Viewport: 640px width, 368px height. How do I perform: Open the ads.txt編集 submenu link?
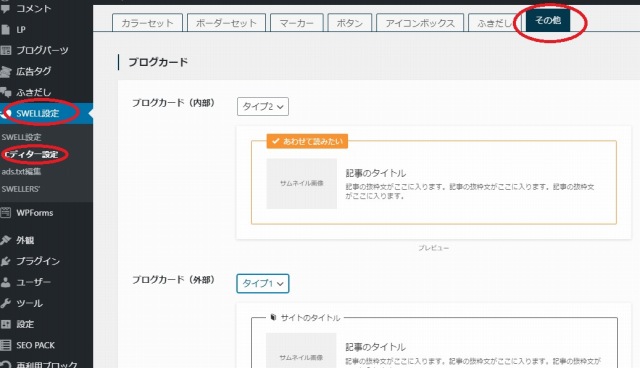tap(21, 172)
